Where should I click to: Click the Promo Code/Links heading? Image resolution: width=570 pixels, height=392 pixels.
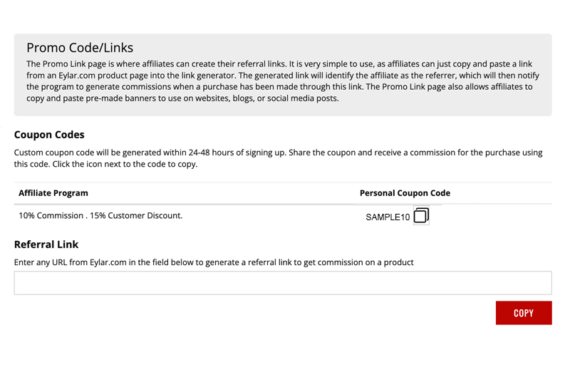coord(80,48)
